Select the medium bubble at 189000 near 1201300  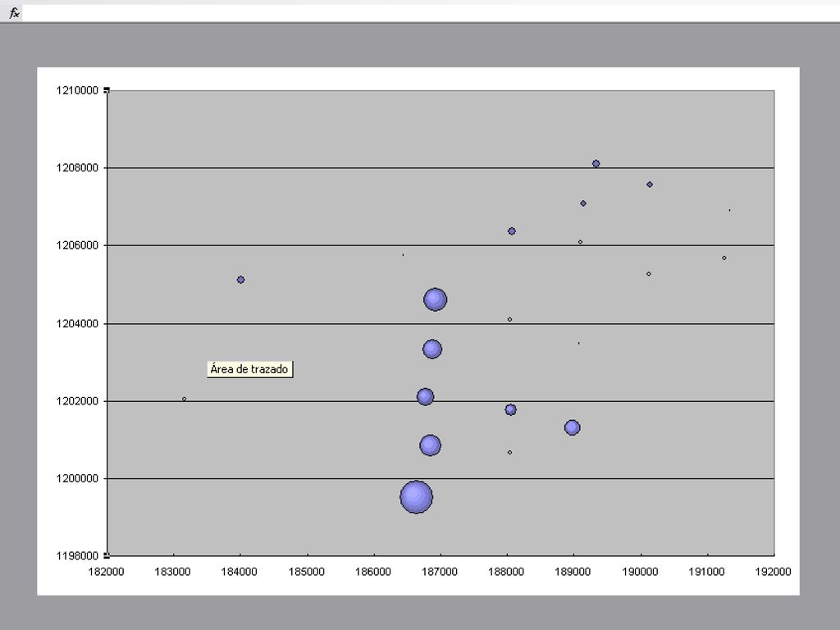pyautogui.click(x=572, y=427)
